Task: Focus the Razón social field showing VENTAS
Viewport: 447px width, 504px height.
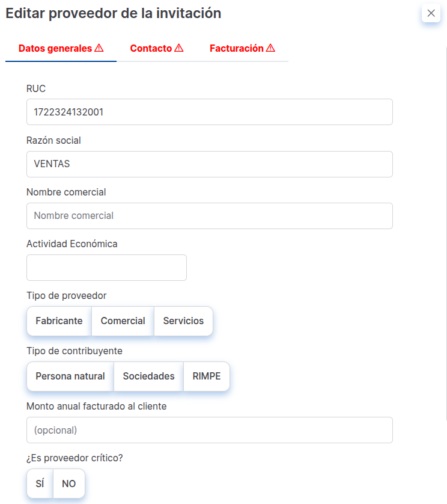Action: 209,164
